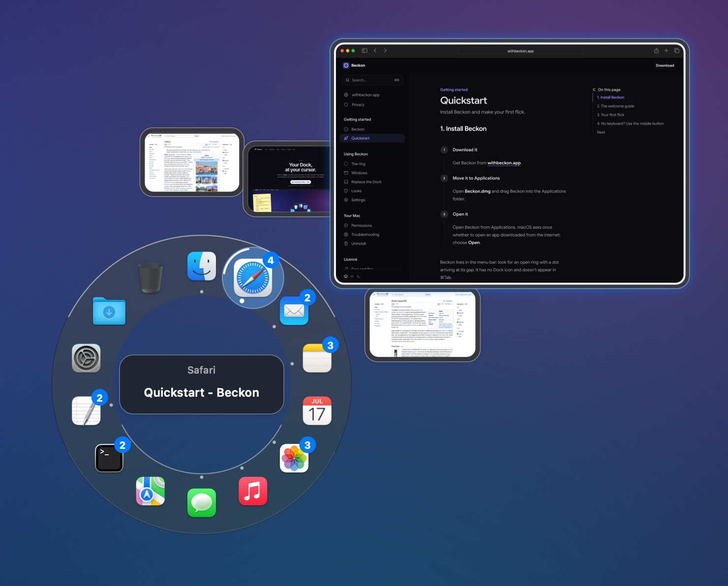
Task: Select system theme monitor icon
Action: point(346,276)
